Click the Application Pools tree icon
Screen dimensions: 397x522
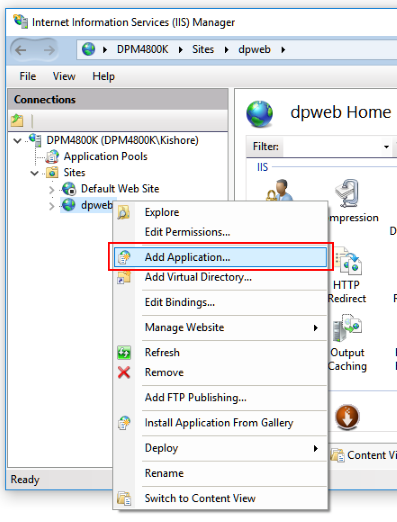tap(52, 156)
